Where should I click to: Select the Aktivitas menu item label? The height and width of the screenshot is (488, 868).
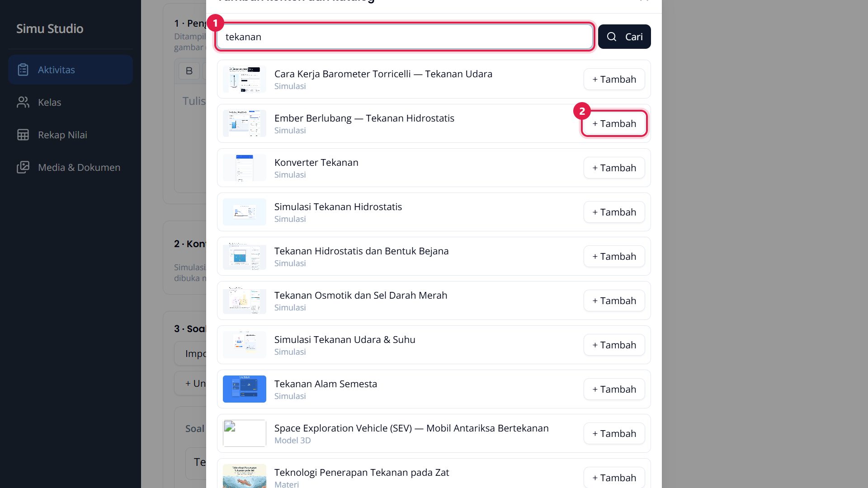57,70
